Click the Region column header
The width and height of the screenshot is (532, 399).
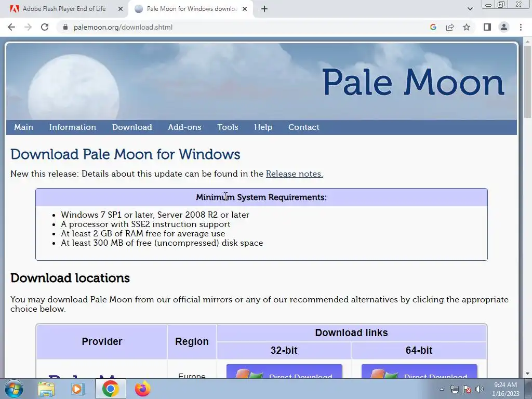tap(192, 342)
